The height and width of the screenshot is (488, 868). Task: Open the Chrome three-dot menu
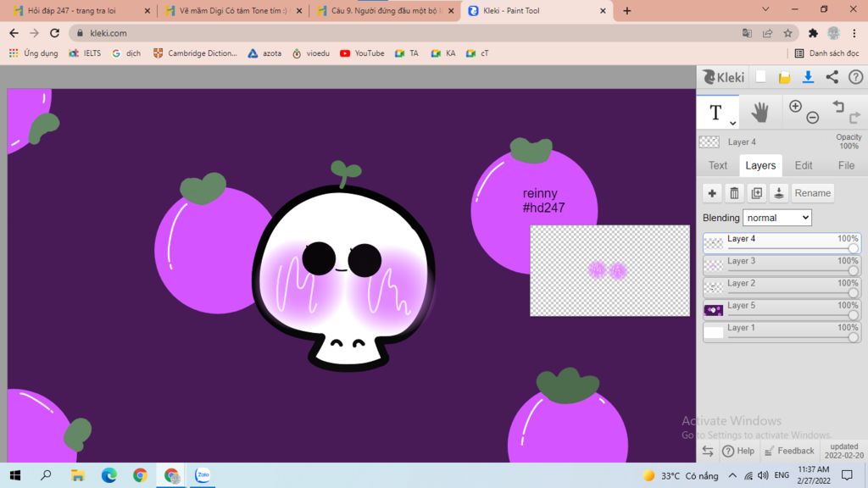tap(854, 33)
